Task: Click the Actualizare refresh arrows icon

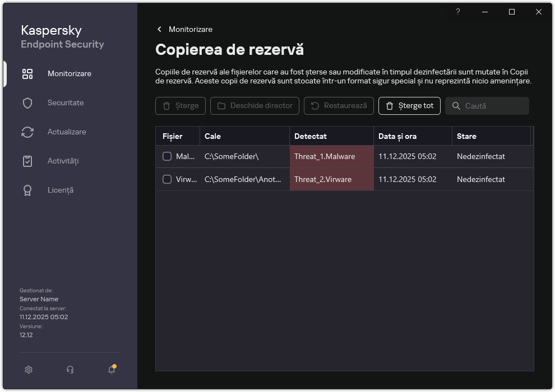Action: pyautogui.click(x=27, y=132)
